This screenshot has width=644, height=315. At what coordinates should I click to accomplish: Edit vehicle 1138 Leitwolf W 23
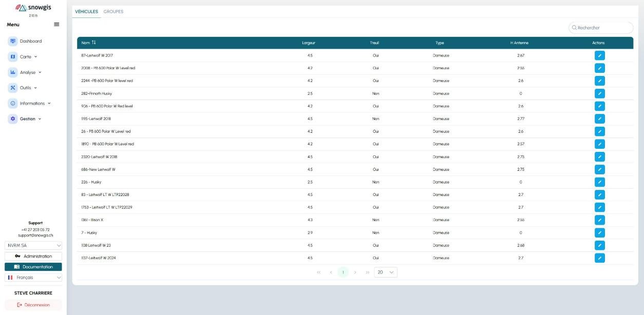599,245
